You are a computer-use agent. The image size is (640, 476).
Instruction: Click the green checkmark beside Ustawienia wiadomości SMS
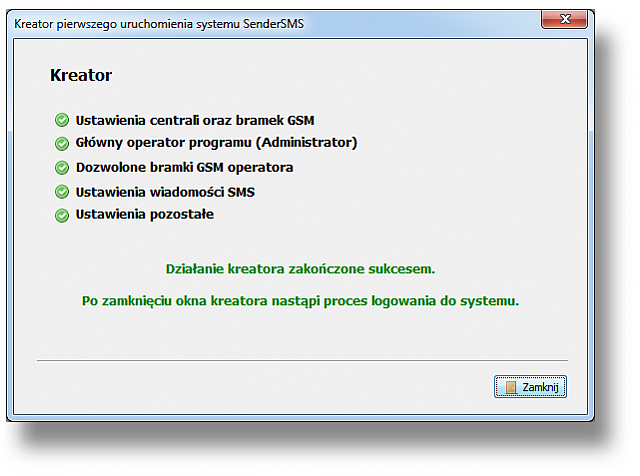[x=62, y=192]
